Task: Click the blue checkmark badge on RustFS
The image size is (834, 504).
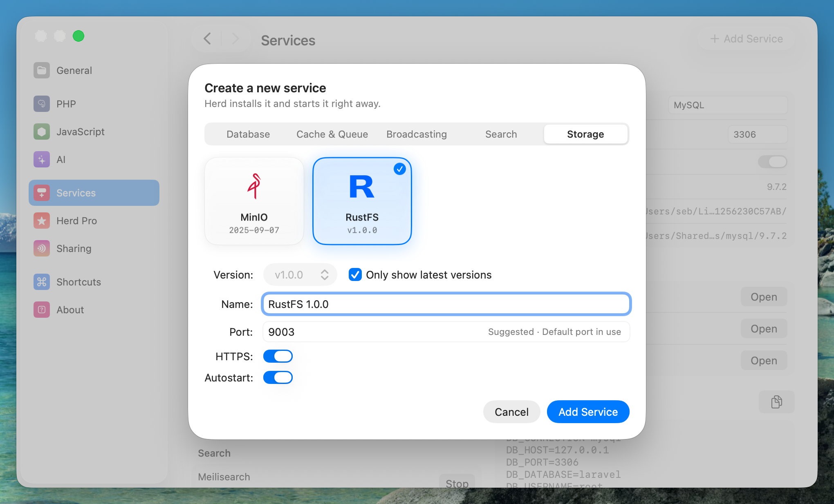Action: click(399, 169)
